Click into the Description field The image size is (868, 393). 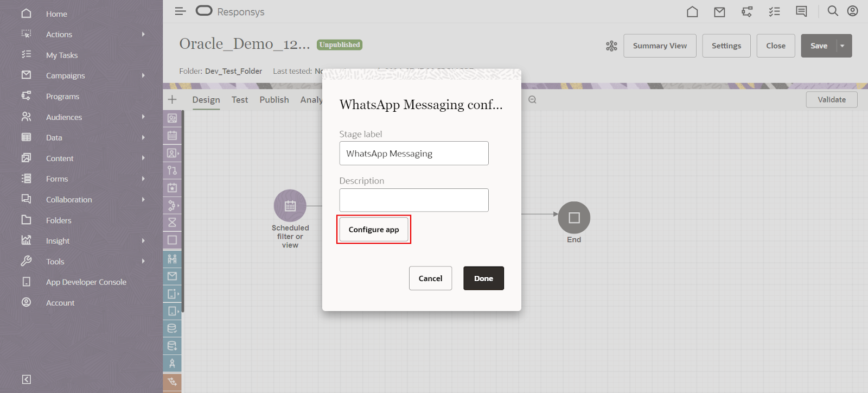pyautogui.click(x=414, y=200)
